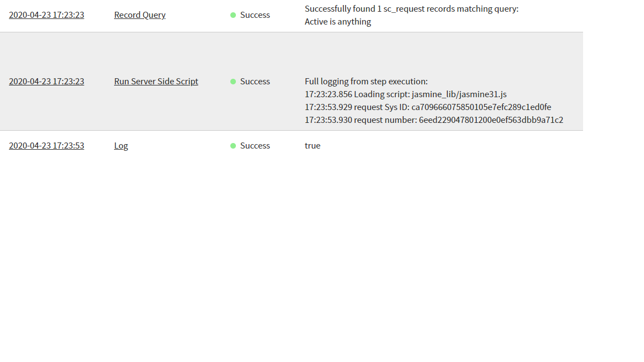644x362 pixels.
Task: Click the request number log line
Action: click(434, 120)
